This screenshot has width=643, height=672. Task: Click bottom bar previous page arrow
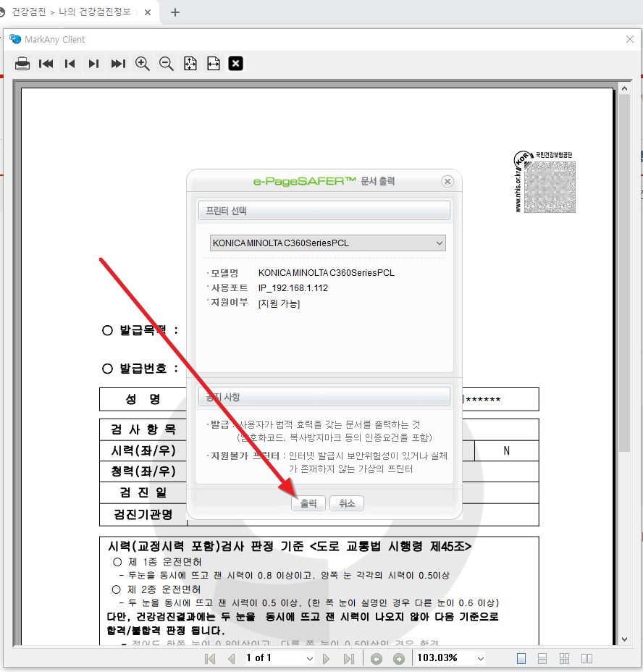(x=232, y=659)
